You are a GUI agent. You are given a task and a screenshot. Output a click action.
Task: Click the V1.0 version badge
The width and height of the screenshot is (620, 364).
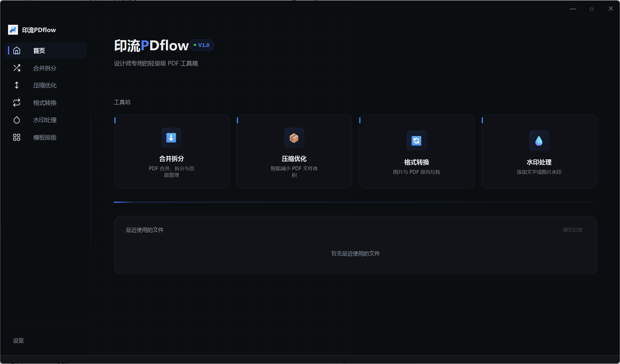(202, 45)
